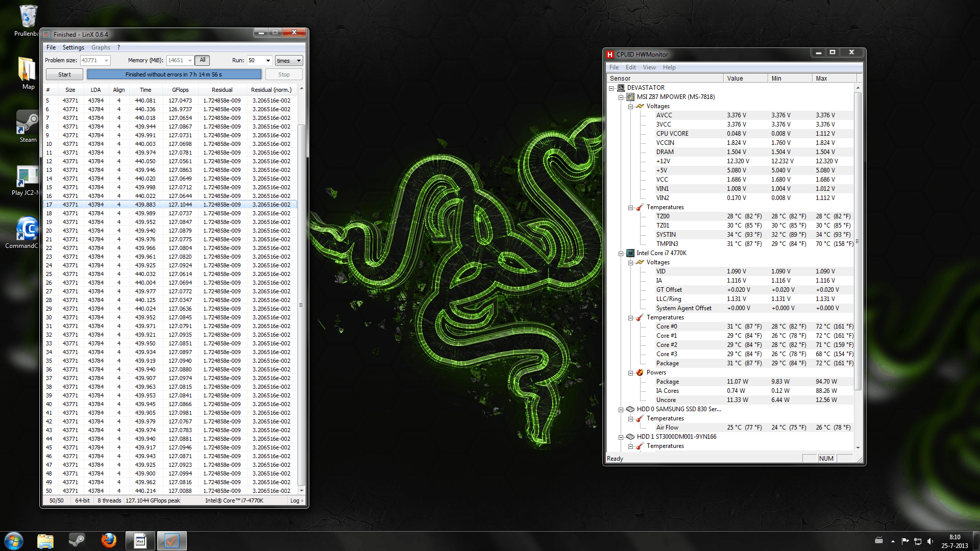Click the finished progress bar in LinX
This screenshot has height=551, width=980.
pyautogui.click(x=174, y=74)
